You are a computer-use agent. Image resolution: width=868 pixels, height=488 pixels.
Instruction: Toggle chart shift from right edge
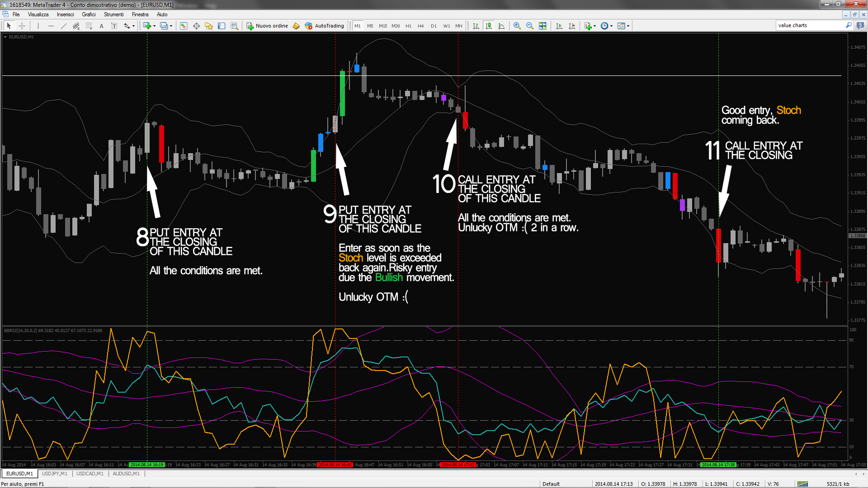(x=572, y=26)
